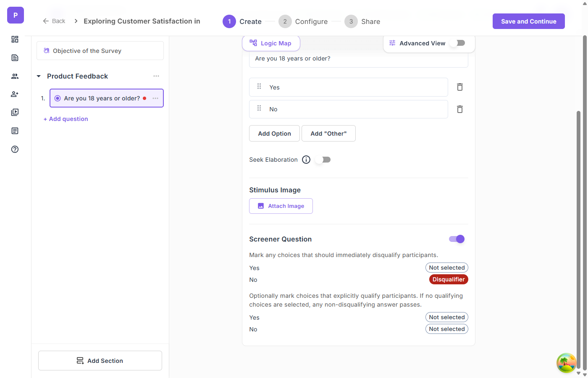Click the document icon in left sidebar
The image size is (588, 378).
(x=15, y=58)
